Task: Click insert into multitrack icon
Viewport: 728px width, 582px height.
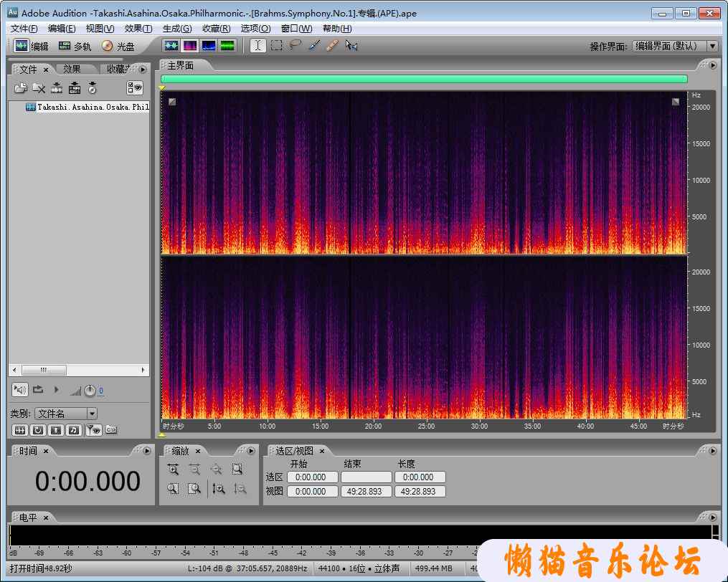Action: (x=75, y=87)
